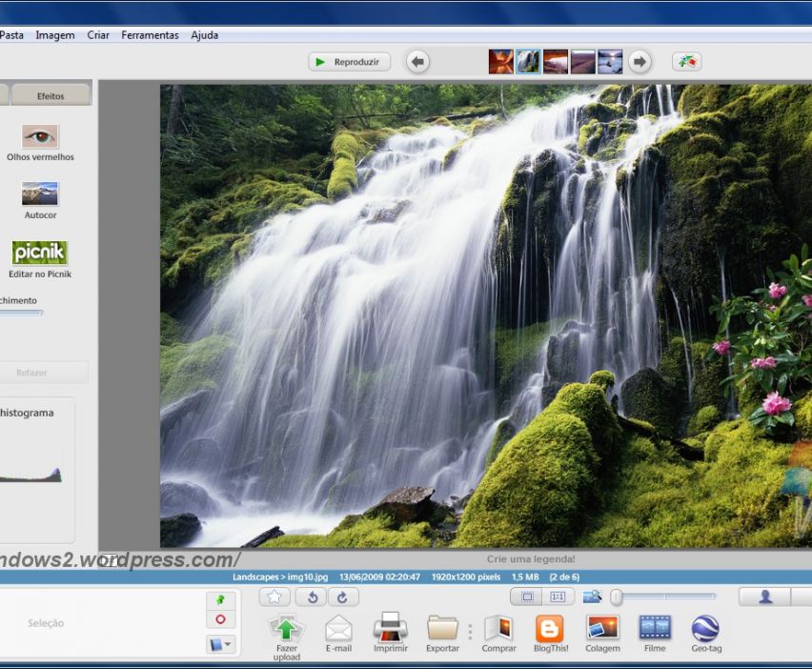The width and height of the screenshot is (812, 669).
Task: Create a Colagem collage
Action: pos(602,628)
